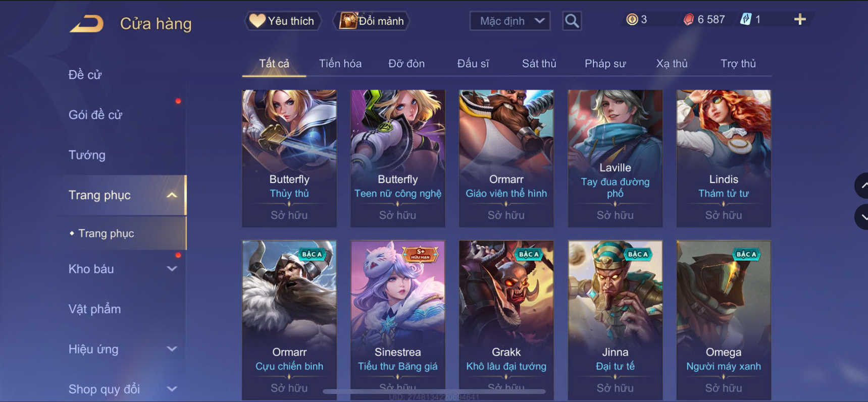Tap the red gem currency icon

coord(688,20)
